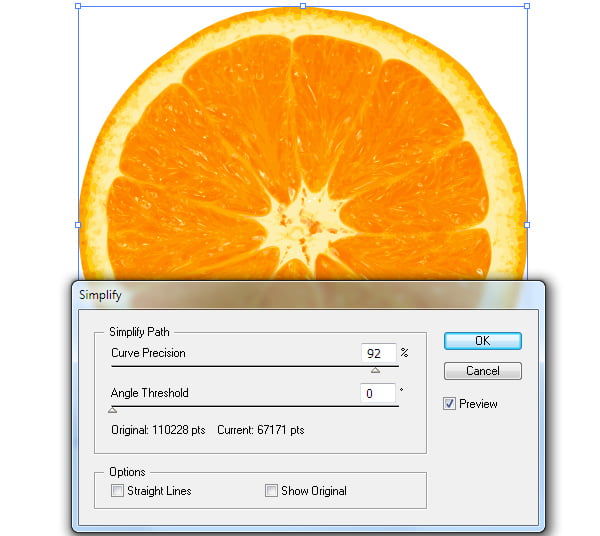Click the Simplify dialog title bar

click(308, 295)
